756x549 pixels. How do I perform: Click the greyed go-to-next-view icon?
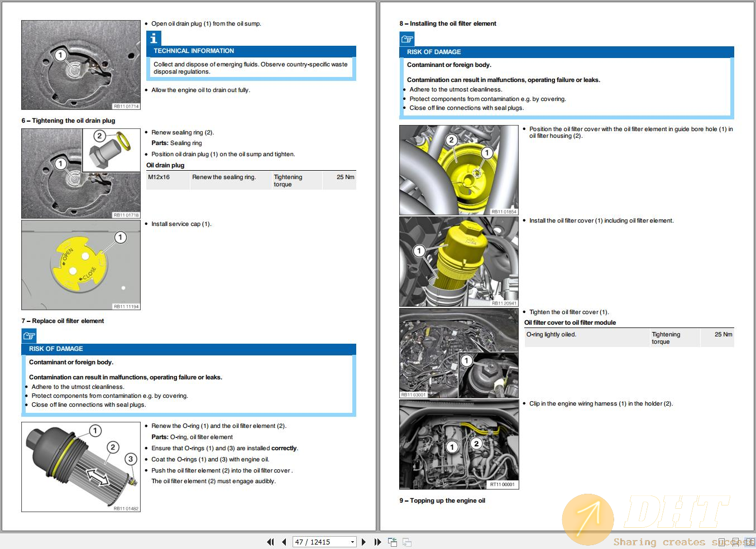tap(407, 542)
